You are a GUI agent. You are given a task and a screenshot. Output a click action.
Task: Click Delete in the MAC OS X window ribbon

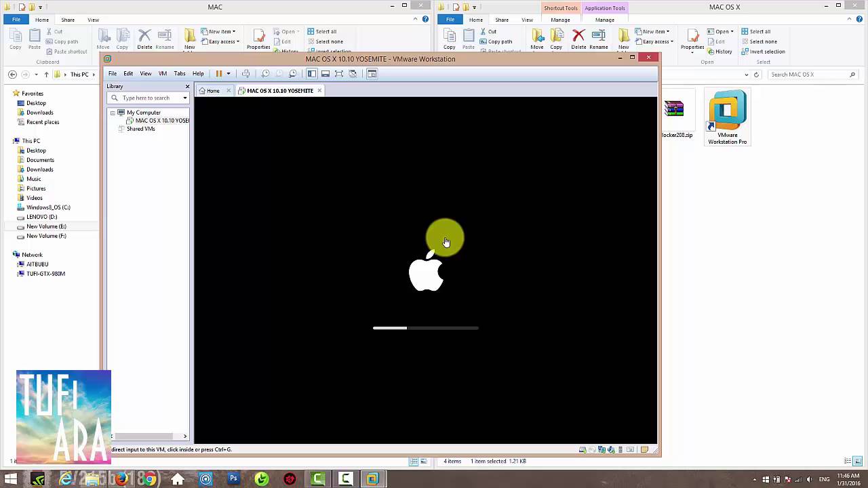coord(578,39)
